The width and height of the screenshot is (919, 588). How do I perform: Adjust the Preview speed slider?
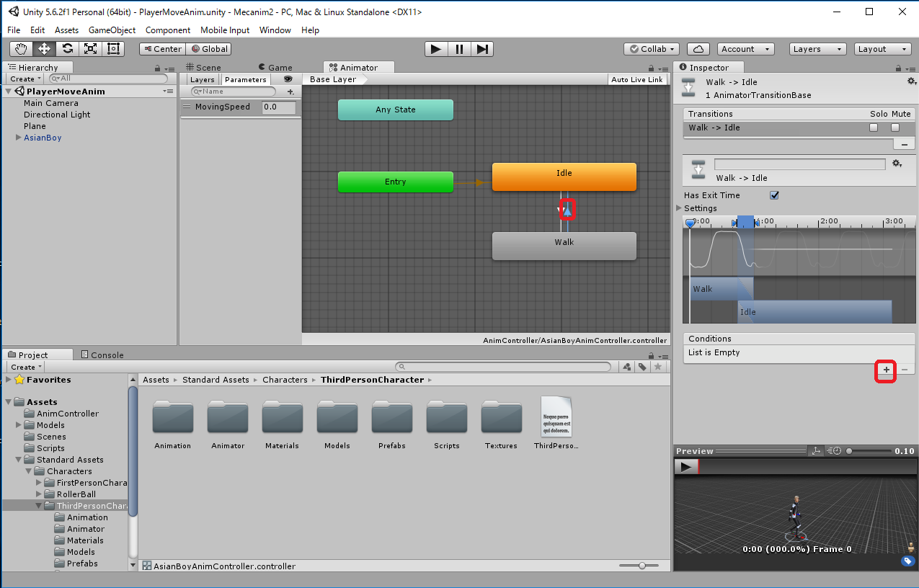(x=850, y=451)
